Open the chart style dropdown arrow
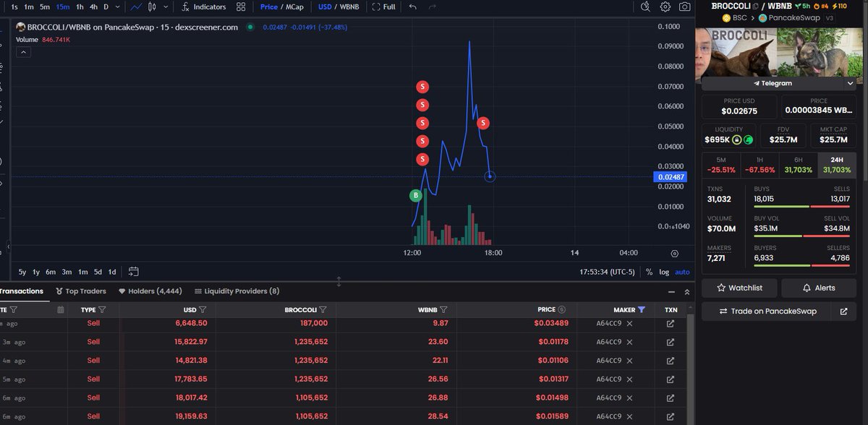Viewport: 868px width, 425px height. [166, 7]
